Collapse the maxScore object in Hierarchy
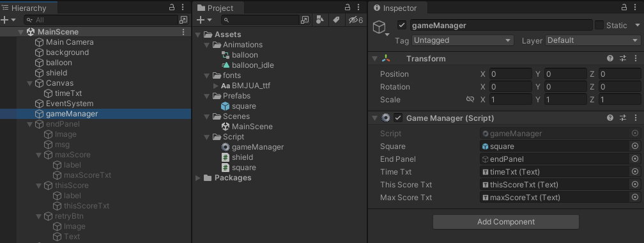The height and width of the screenshot is (243, 644). 38,155
